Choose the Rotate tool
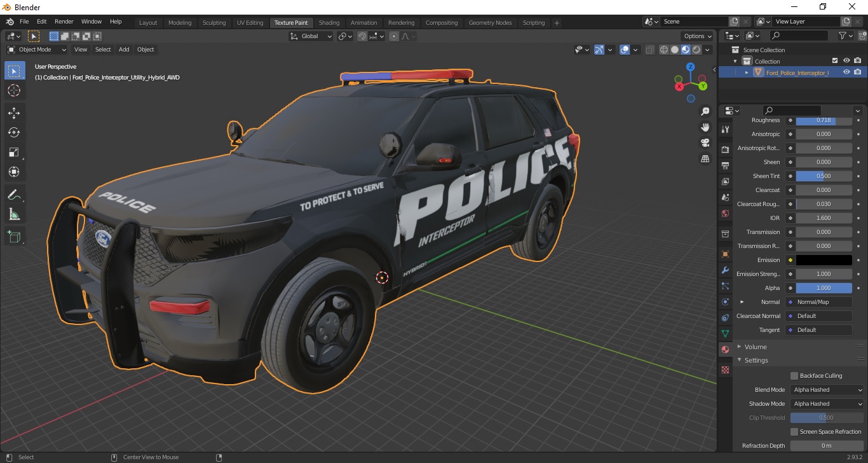 point(14,133)
